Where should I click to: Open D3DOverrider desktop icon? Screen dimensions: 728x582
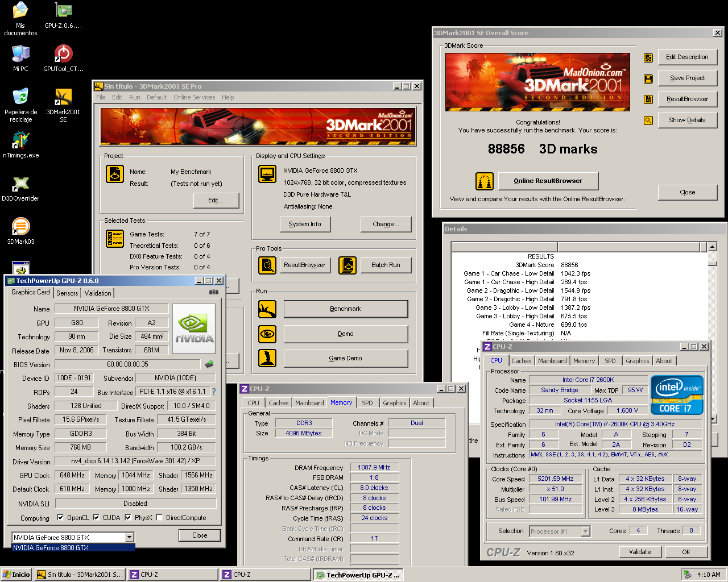[20, 188]
